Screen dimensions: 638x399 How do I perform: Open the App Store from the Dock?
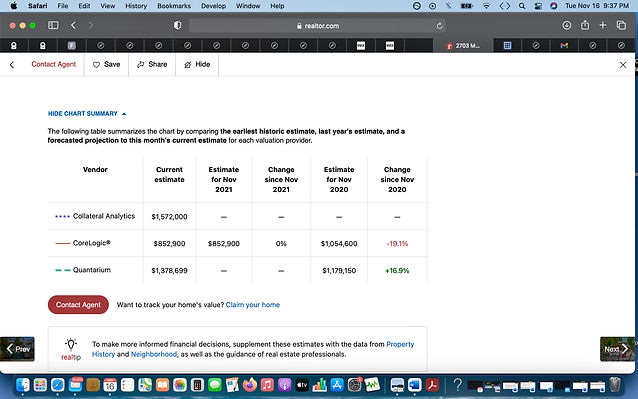[x=337, y=384]
